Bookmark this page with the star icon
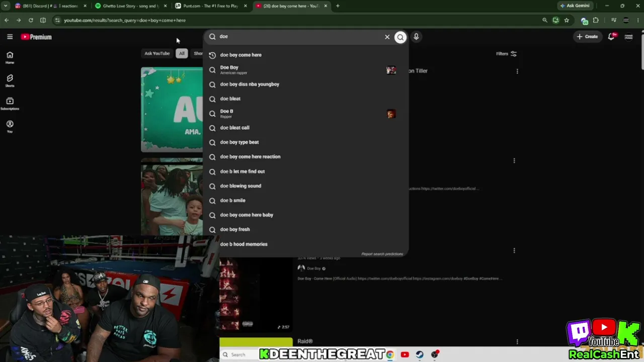The image size is (644, 362). pos(567,20)
